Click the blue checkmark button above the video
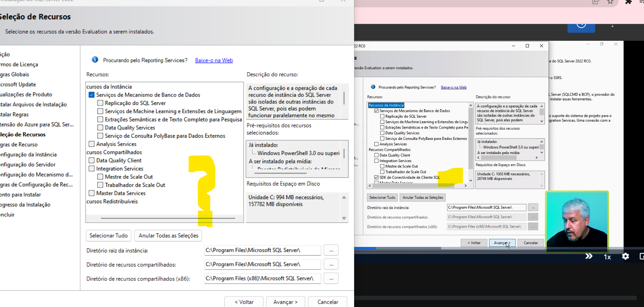 tap(581, 28)
